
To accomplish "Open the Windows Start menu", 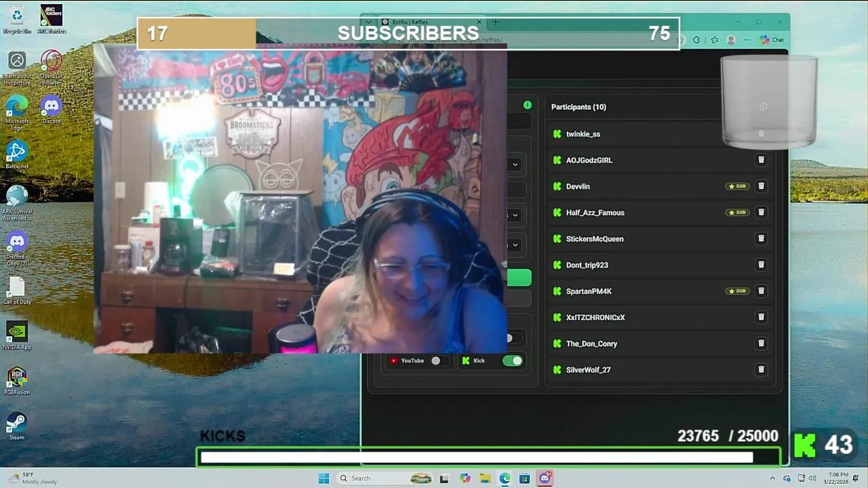I will (x=323, y=479).
